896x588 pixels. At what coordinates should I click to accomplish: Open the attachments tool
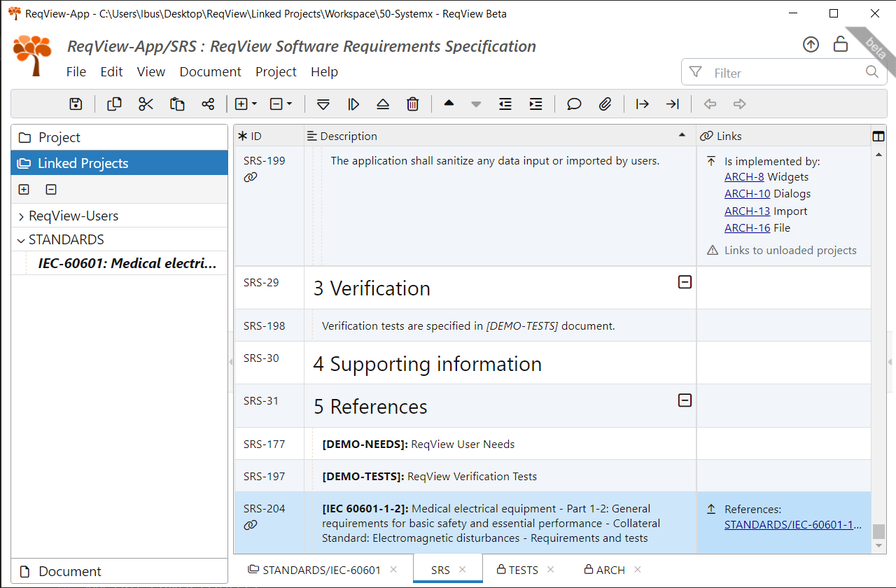[605, 104]
